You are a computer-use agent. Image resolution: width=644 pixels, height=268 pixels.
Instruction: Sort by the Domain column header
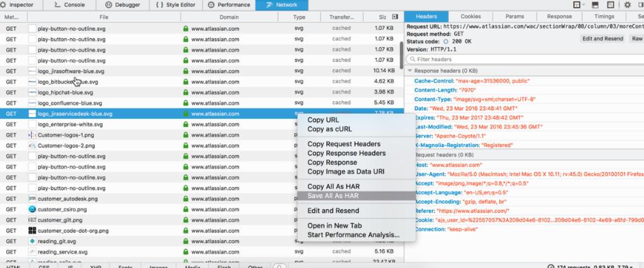pyautogui.click(x=229, y=17)
